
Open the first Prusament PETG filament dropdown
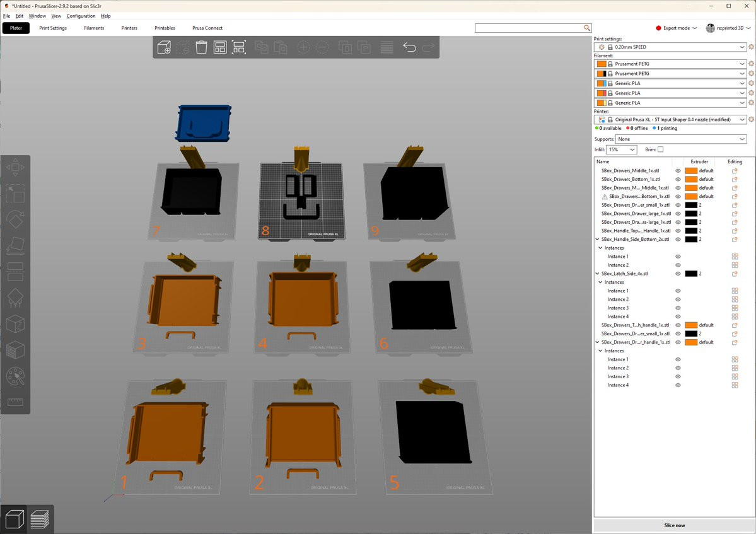tap(670, 64)
